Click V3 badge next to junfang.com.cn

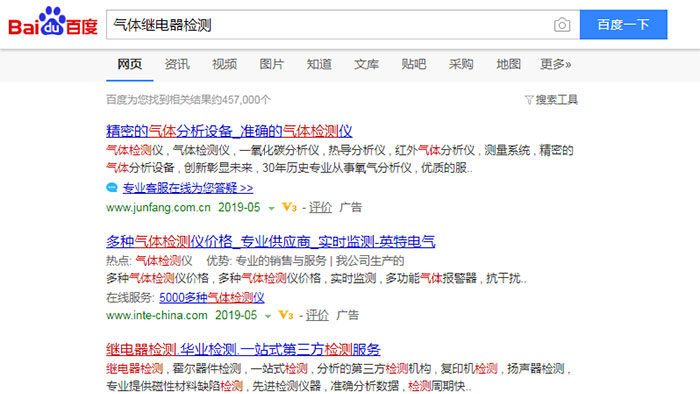(289, 207)
